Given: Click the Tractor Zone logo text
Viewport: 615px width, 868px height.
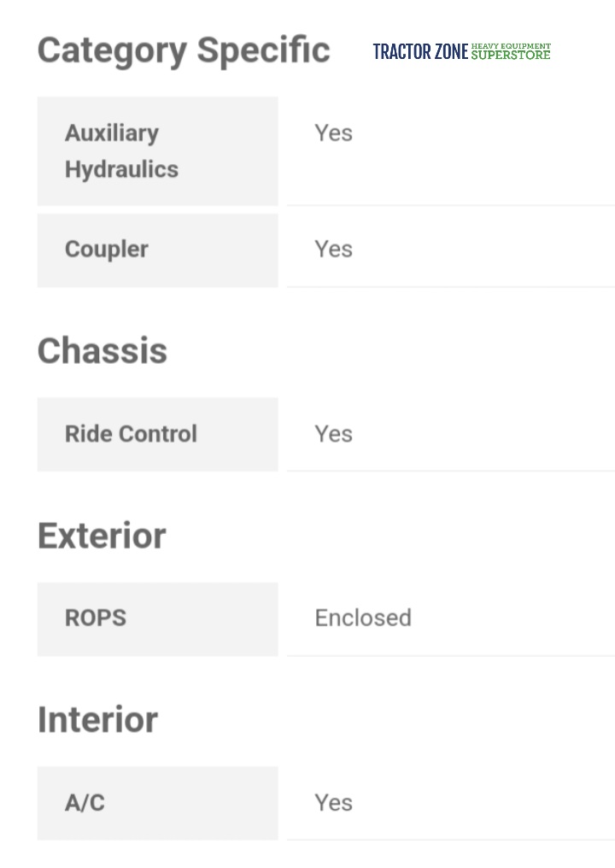Looking at the screenshot, I should tap(420, 52).
